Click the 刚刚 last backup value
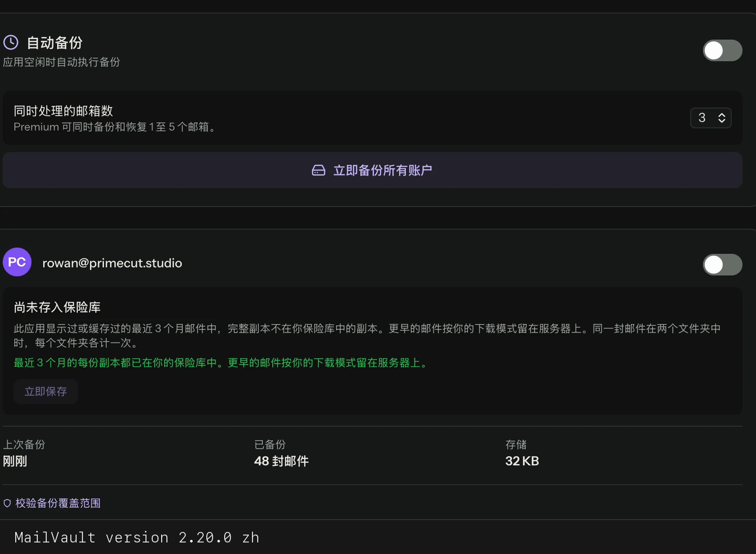Image resolution: width=756 pixels, height=554 pixels. (x=15, y=461)
